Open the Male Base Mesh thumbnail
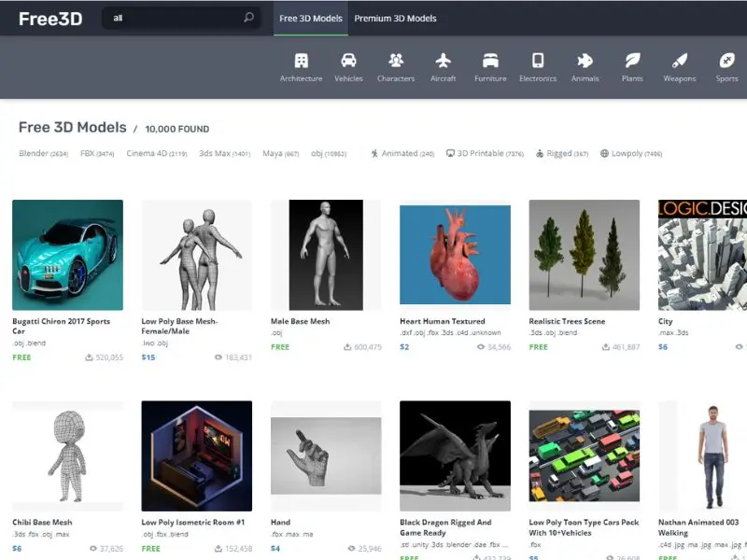The width and height of the screenshot is (747, 560). point(326,255)
